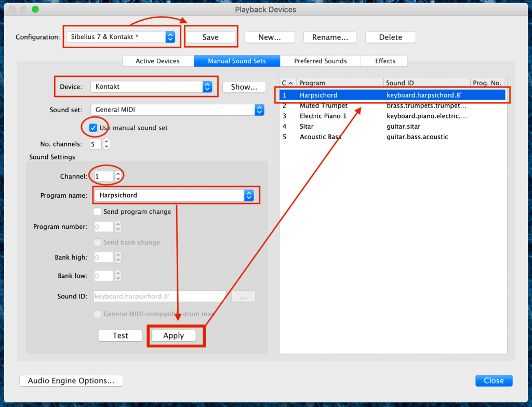Apply the sound settings
This screenshot has width=532, height=407.
coord(173,335)
